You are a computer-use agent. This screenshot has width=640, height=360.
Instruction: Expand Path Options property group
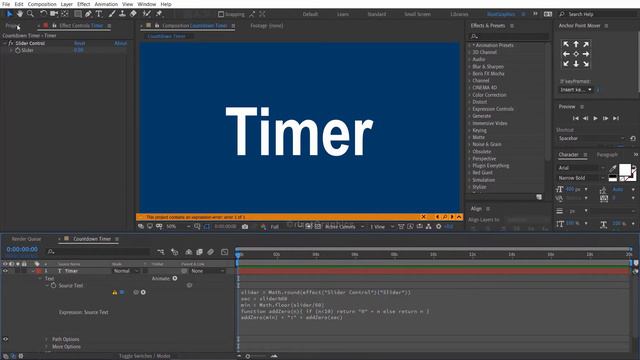(47, 339)
